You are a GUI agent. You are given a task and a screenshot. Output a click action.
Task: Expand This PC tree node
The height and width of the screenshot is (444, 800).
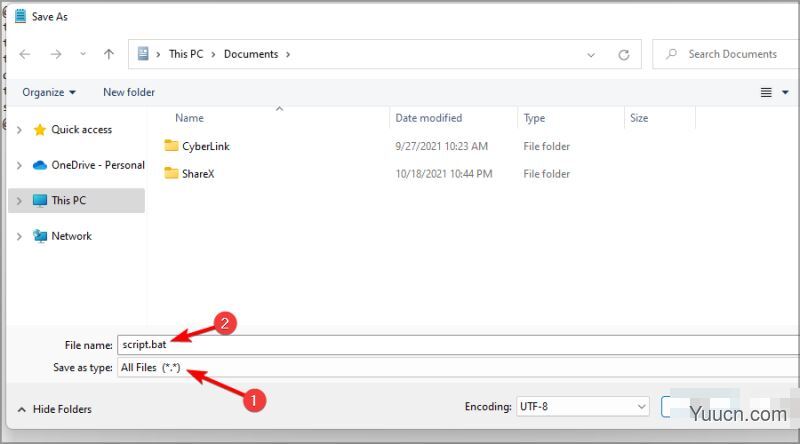[x=19, y=201]
